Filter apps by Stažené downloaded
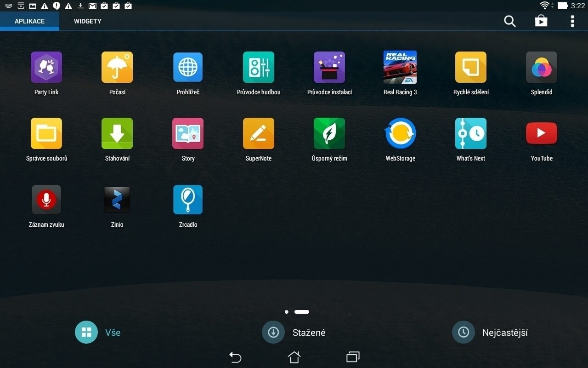The height and width of the screenshot is (368, 588). (x=294, y=332)
